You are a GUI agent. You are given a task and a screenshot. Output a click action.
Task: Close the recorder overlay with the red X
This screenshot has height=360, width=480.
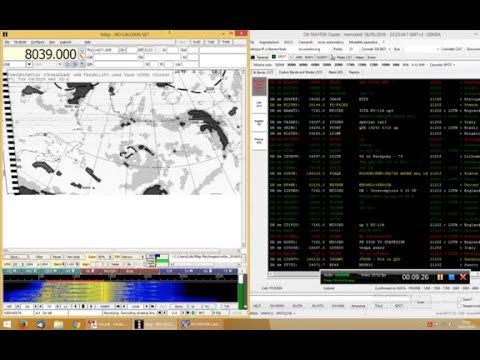pyautogui.click(x=463, y=277)
